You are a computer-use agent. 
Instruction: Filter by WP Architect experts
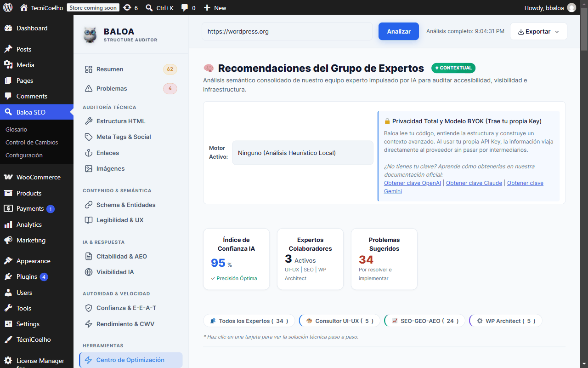coord(505,321)
